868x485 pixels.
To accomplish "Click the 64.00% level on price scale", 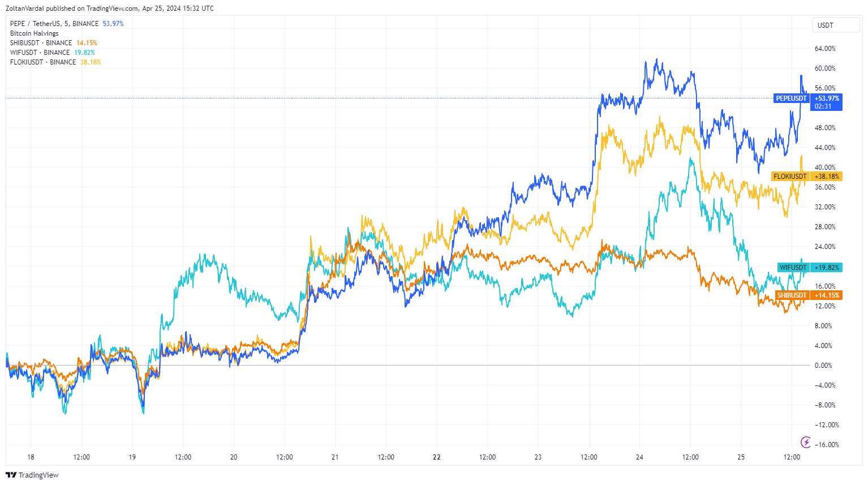I will [825, 49].
